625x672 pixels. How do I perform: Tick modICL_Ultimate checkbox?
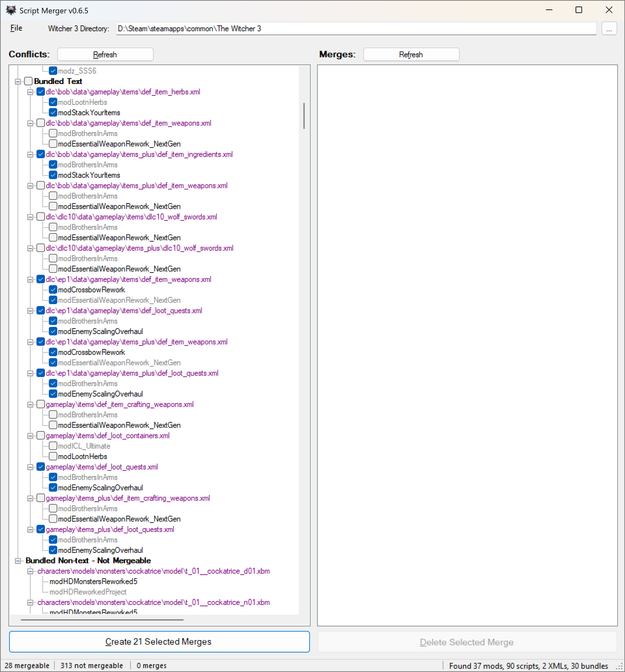[x=53, y=446]
